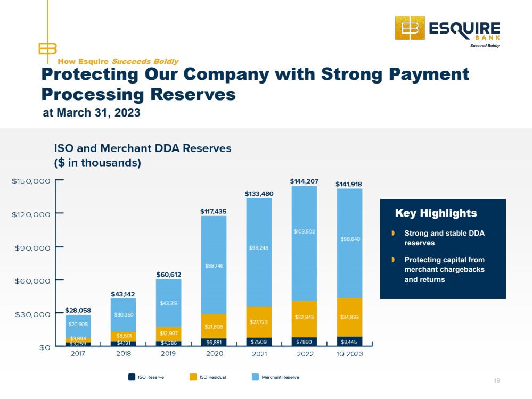Click the $3,259 ISO reserve value
532x399 pixels.
pos(78,344)
